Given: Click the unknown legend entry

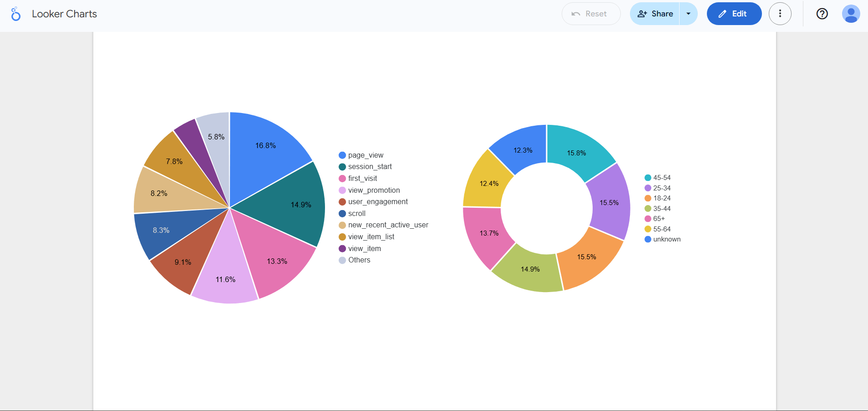Looking at the screenshot, I should click(x=663, y=239).
